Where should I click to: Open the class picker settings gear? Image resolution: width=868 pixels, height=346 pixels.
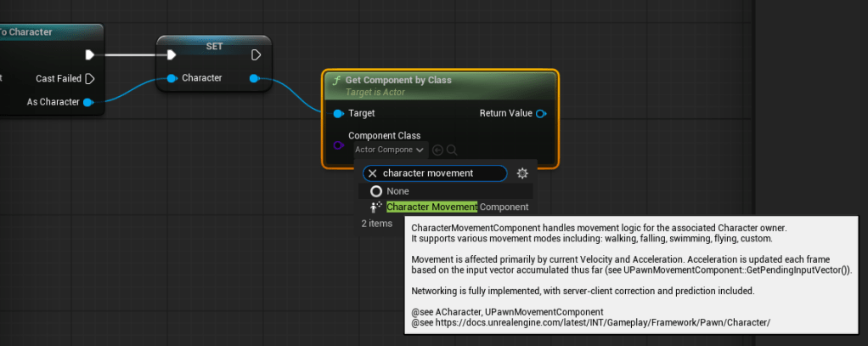[522, 173]
